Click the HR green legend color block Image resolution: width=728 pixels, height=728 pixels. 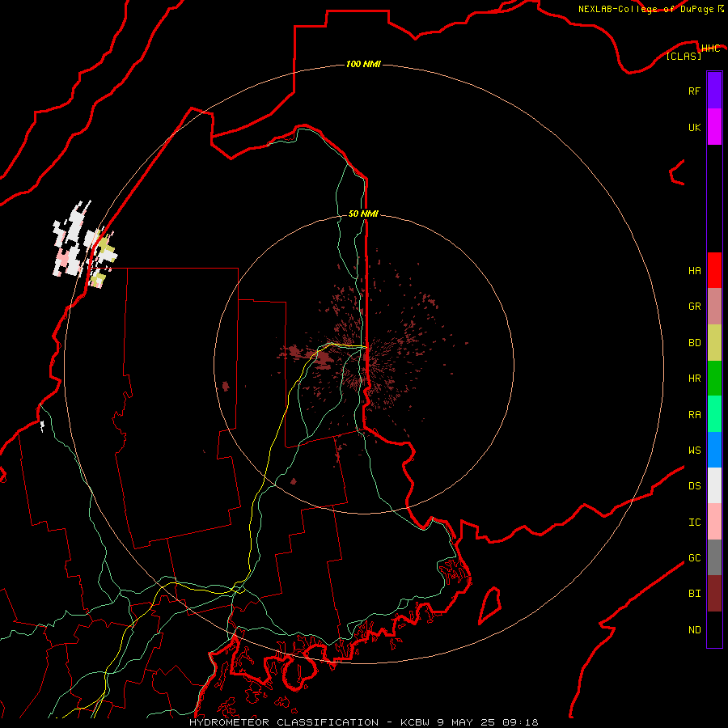point(714,378)
